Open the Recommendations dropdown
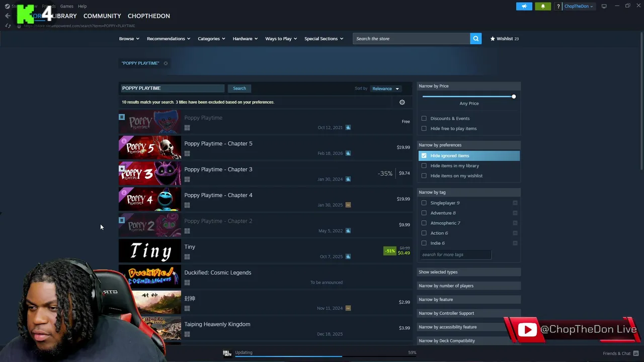The width and height of the screenshot is (644, 362). [169, 39]
